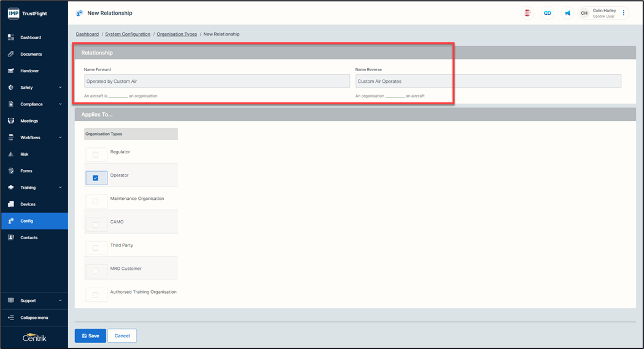644x349 pixels.
Task: Go to Contacts in the sidebar
Action: click(x=29, y=237)
